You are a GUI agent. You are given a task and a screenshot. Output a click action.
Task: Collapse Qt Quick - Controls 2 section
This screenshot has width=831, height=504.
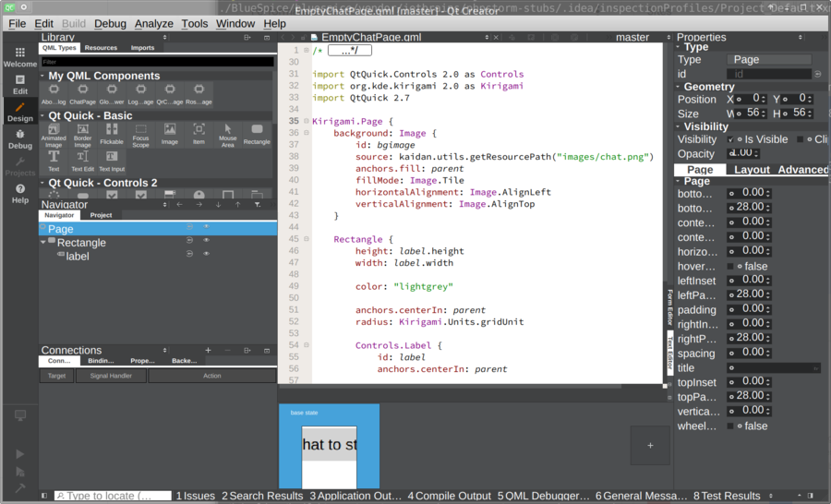[42, 183]
